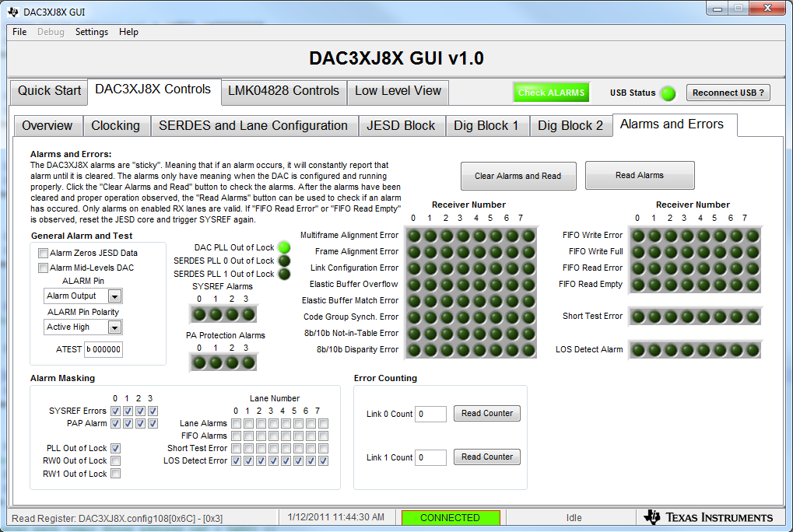Switch to the Quick Start tab
Image resolution: width=793 pixels, height=532 pixels.
point(49,91)
